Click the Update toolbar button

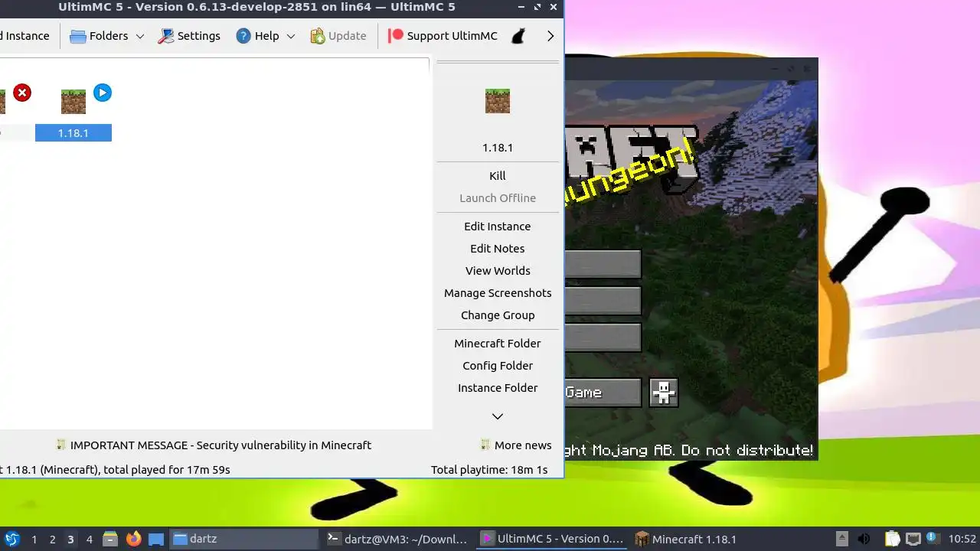[x=338, y=36]
